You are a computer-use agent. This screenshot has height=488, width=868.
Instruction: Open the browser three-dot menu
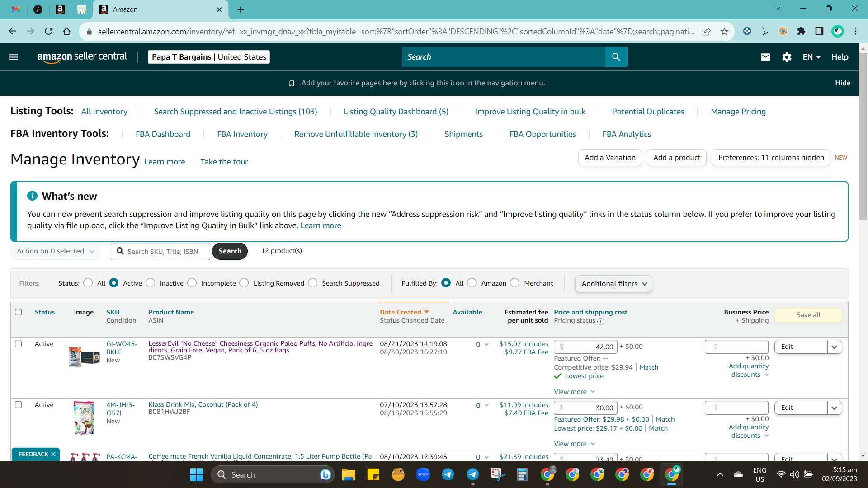[x=855, y=31]
